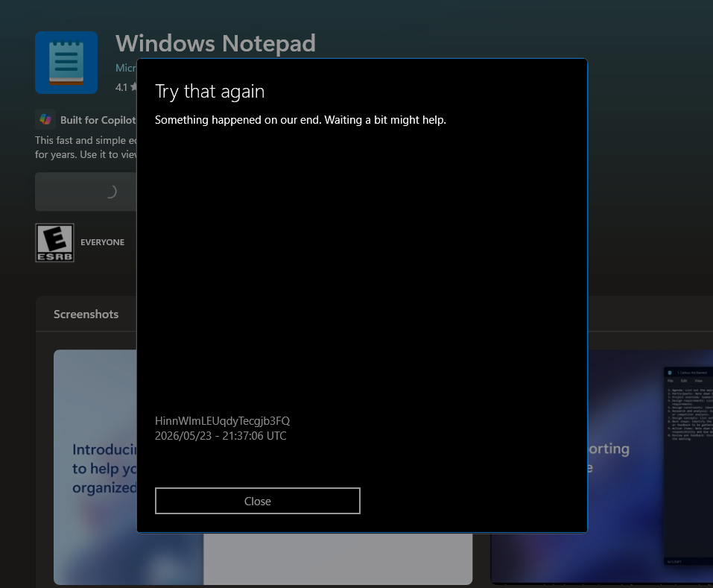
Task: Click the timestamp 2026/05/23 - 21:37:06 UTC
Action: 221,436
